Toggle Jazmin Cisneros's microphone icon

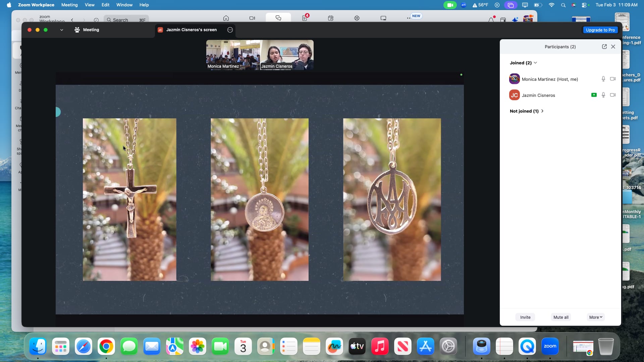point(603,95)
